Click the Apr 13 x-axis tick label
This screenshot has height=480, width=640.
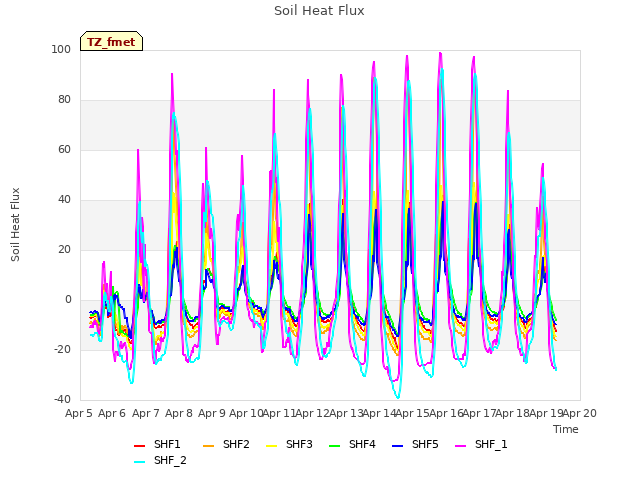tap(346, 413)
